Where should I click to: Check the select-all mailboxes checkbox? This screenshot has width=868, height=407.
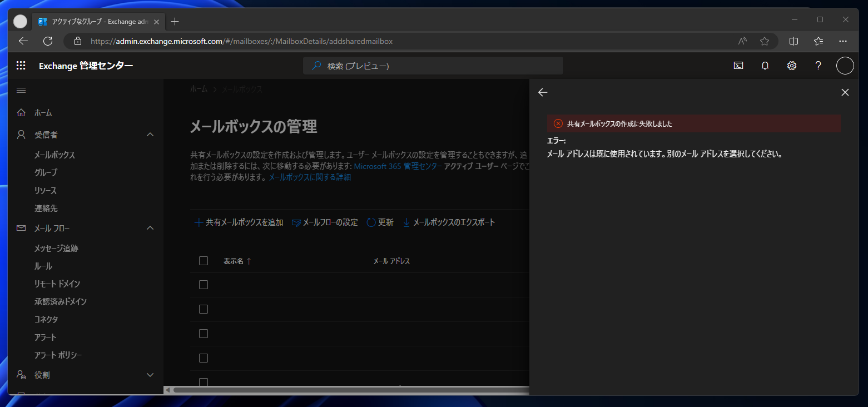[x=203, y=260]
